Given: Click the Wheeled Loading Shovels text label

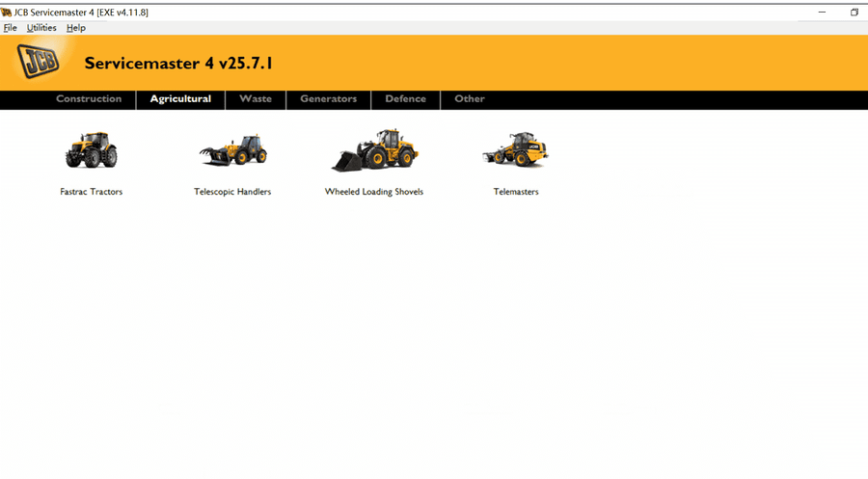Looking at the screenshot, I should (x=374, y=192).
